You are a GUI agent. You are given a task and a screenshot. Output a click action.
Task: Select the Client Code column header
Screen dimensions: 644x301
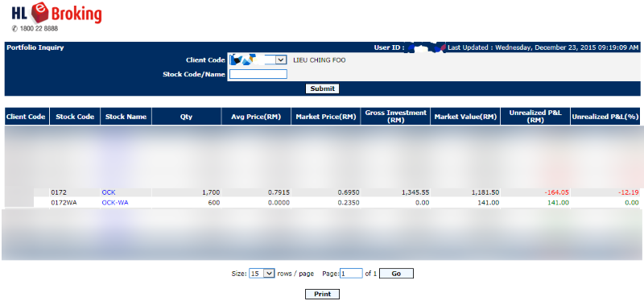tap(26, 117)
